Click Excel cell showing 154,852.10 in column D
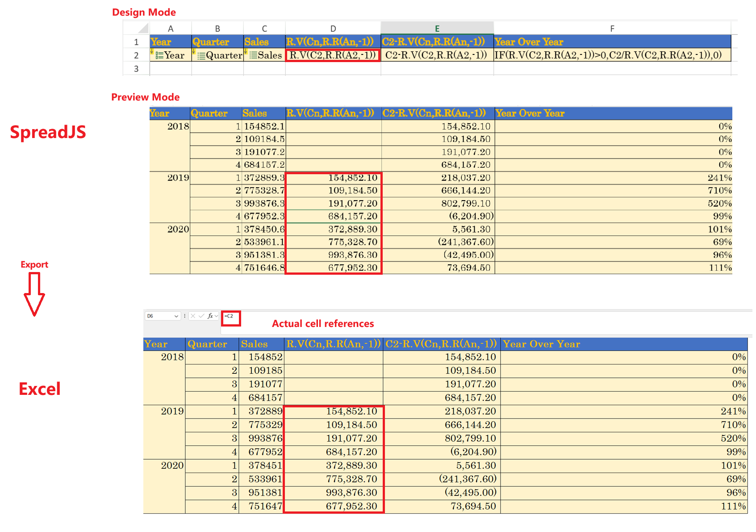The width and height of the screenshot is (756, 532). click(333, 411)
